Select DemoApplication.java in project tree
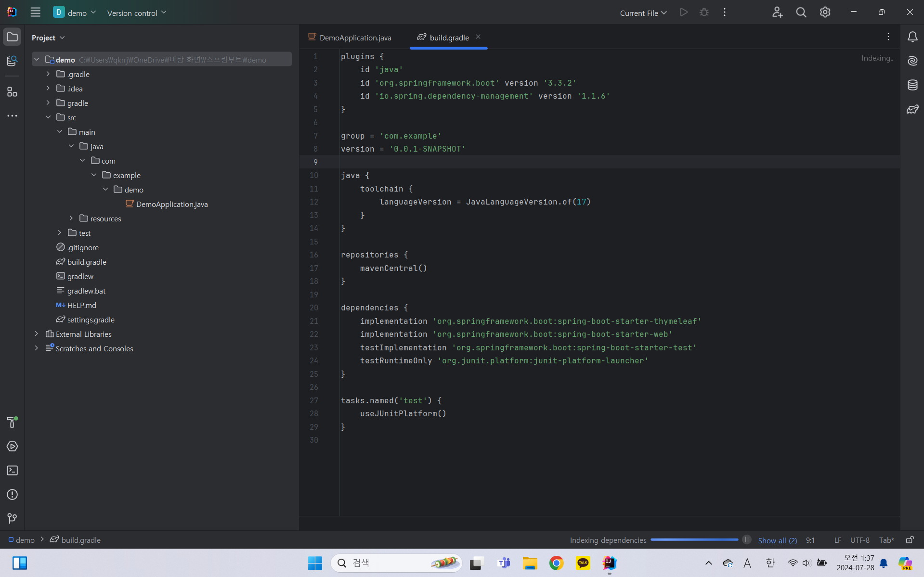 click(167, 204)
